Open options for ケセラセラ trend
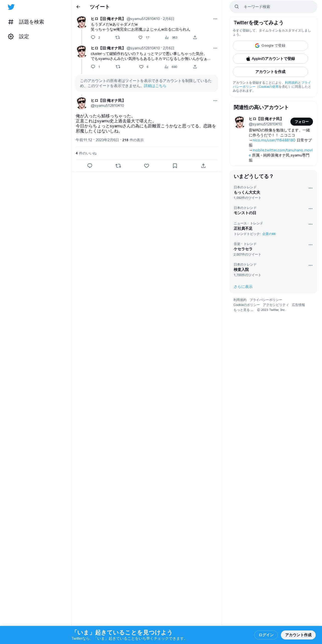 310,245
